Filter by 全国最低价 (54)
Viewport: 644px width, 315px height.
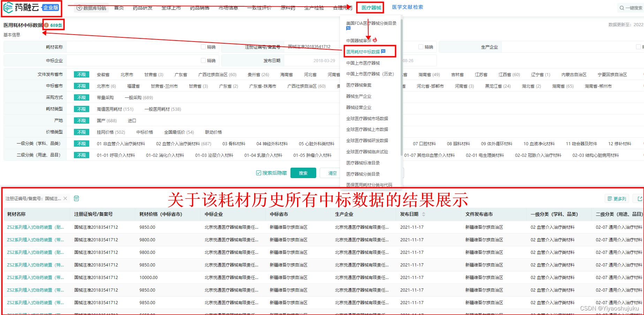pos(179,132)
